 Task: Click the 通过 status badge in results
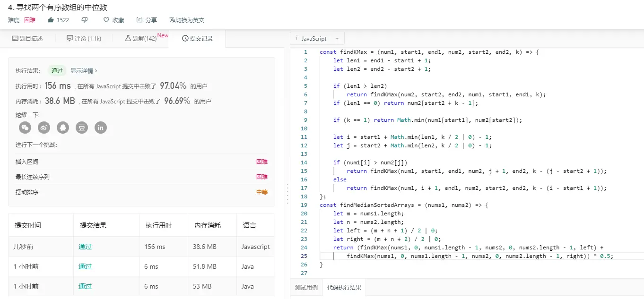(57, 70)
